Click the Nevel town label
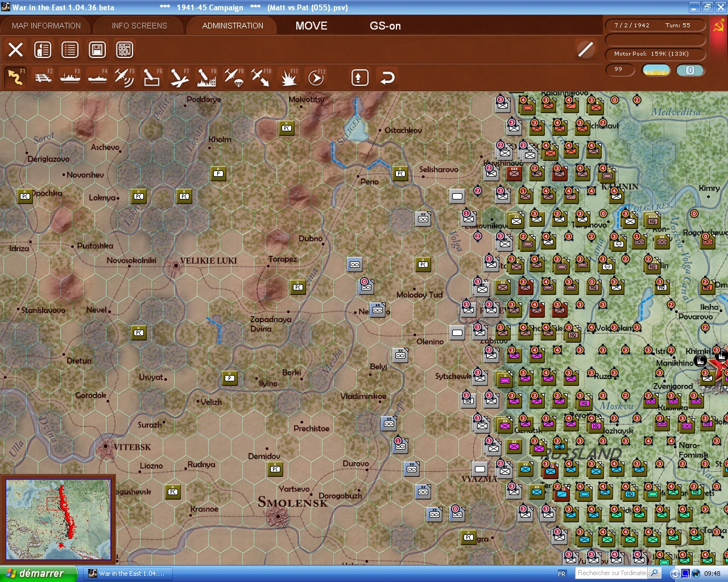The image size is (728, 582). (x=96, y=310)
